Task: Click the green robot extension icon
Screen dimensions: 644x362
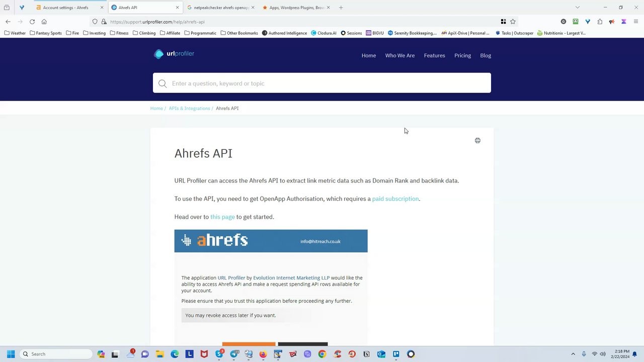Action: click(576, 22)
